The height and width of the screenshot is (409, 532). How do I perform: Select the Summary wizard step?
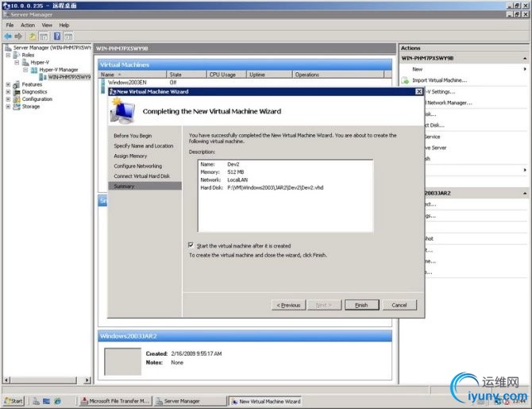pyautogui.click(x=145, y=186)
